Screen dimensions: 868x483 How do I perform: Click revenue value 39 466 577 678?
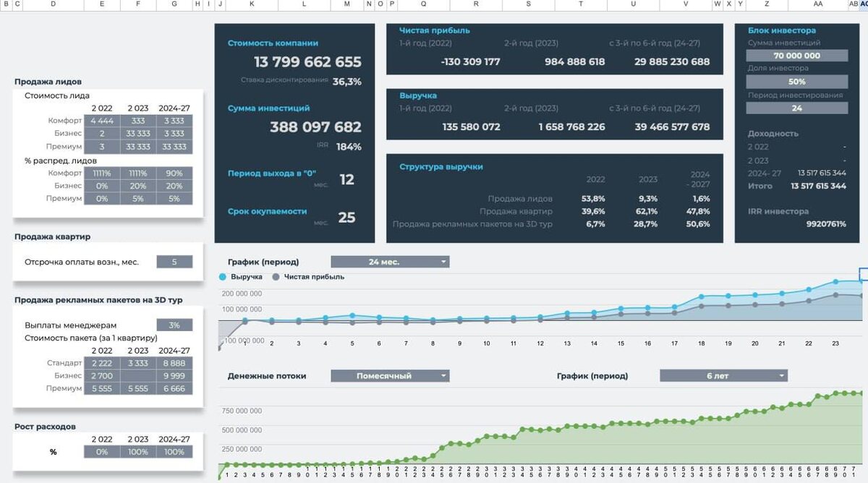click(x=672, y=127)
